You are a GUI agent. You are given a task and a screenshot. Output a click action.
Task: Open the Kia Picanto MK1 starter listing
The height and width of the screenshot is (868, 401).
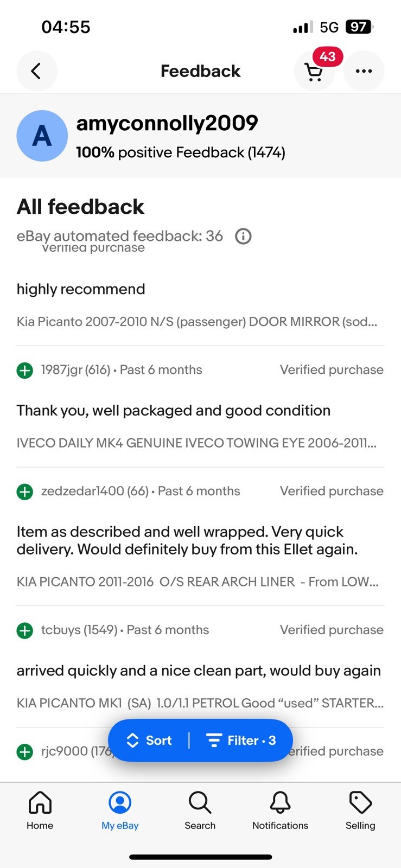[200, 704]
